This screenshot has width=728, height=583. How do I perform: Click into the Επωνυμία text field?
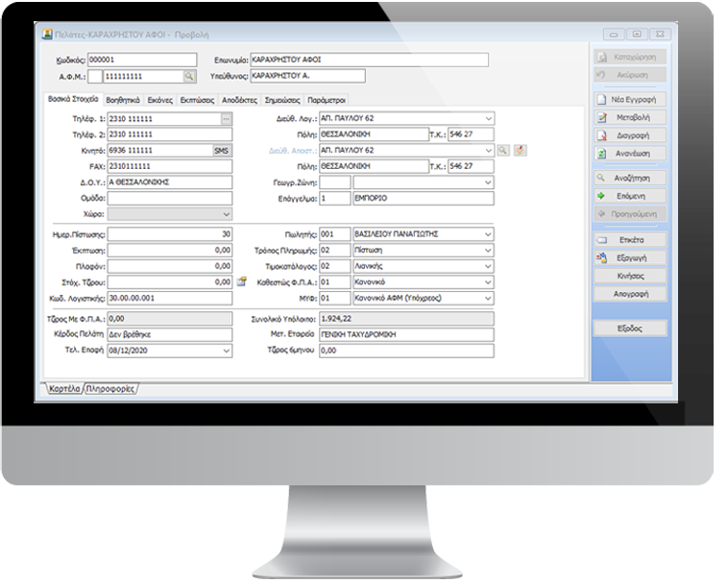click(x=367, y=60)
